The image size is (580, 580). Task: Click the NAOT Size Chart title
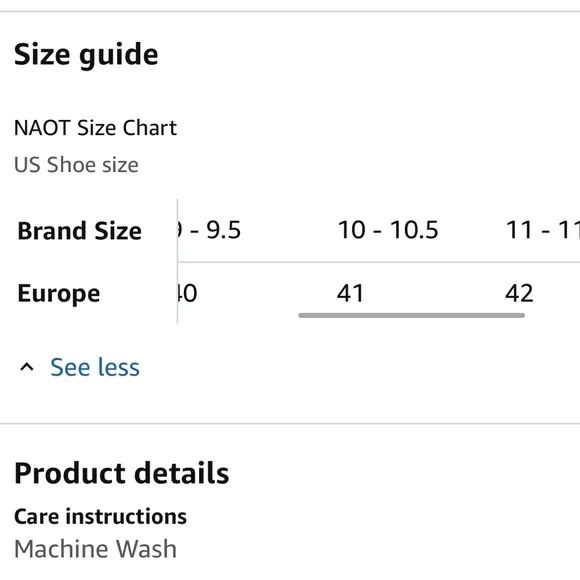point(95,128)
